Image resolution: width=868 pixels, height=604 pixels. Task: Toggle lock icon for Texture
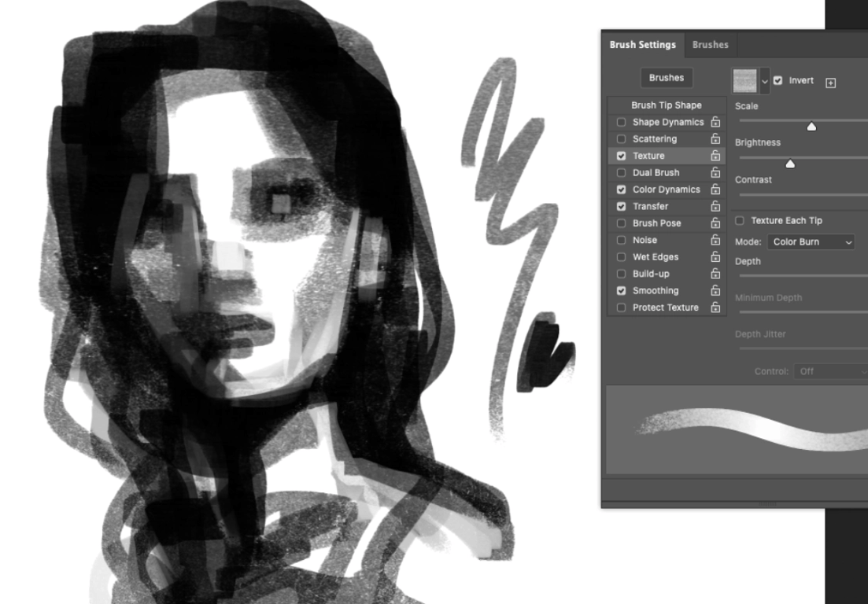[x=715, y=156]
